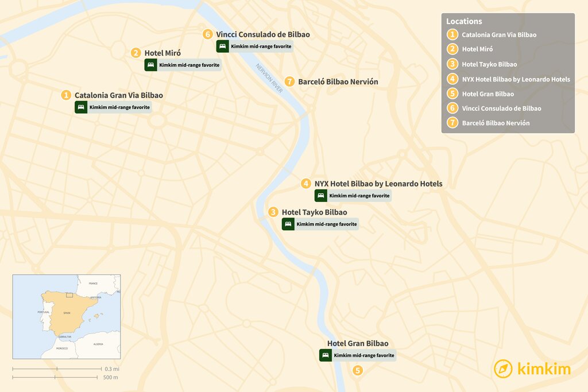Select Catalonia Gran Via Bilbao in legend
This screenshot has height=392, width=588.
[498, 35]
